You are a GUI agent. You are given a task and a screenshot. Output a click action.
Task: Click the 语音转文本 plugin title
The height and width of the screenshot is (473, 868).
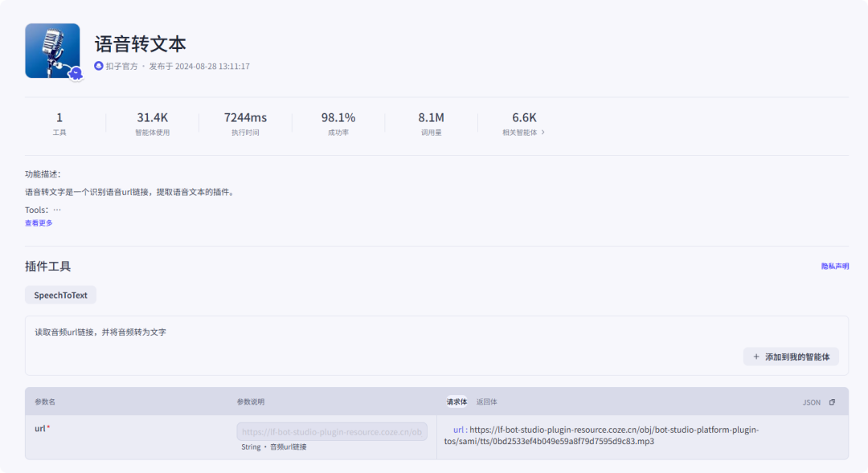(140, 43)
